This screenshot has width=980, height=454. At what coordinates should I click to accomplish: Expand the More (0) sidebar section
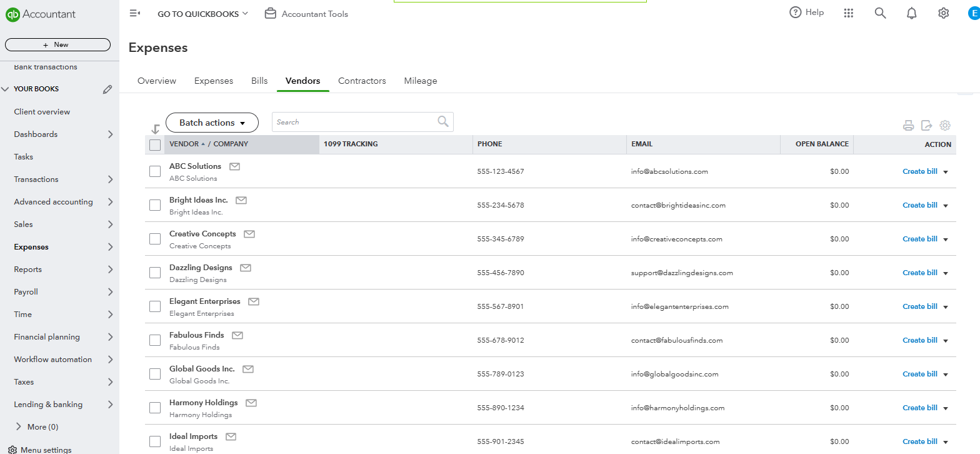coord(19,426)
